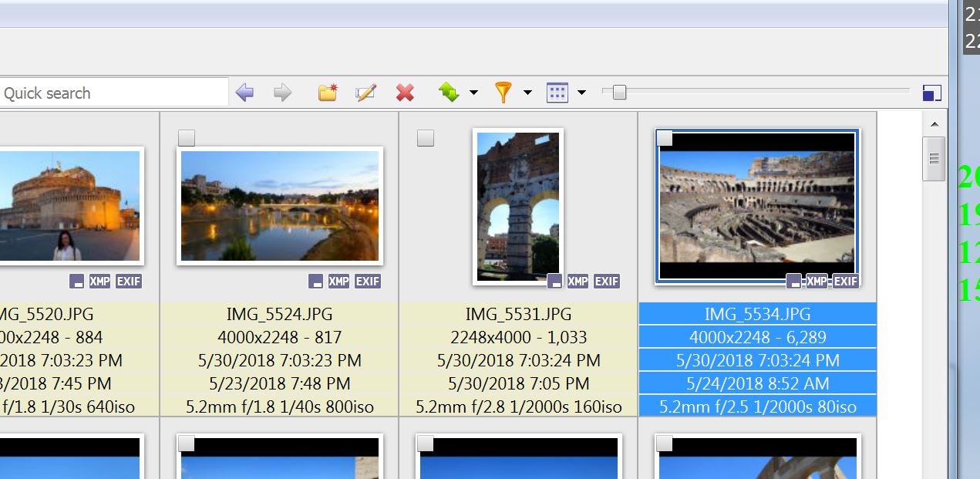Screen dimensions: 980x479
Task: Click the small square badge on IMG_5520.JPG
Action: pos(76,281)
